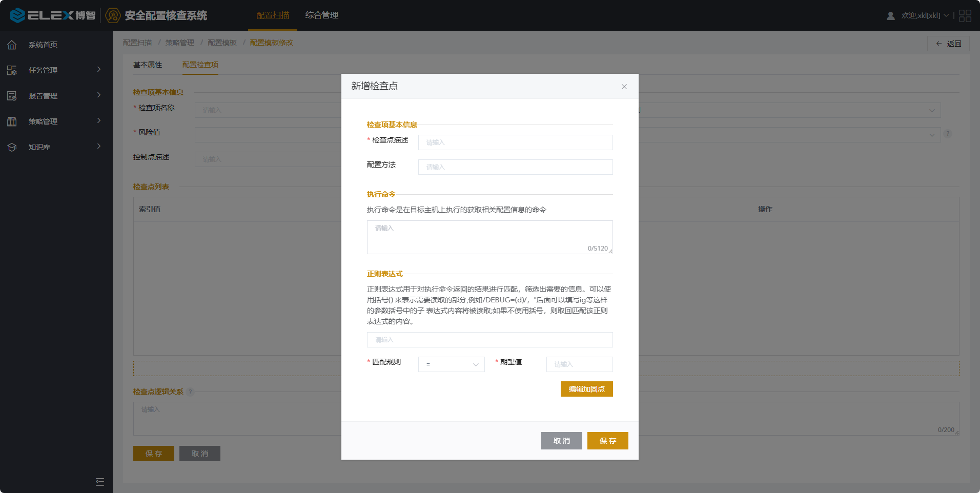Open the 匹配规则 dropdown
The height and width of the screenshot is (493, 980).
click(x=451, y=364)
